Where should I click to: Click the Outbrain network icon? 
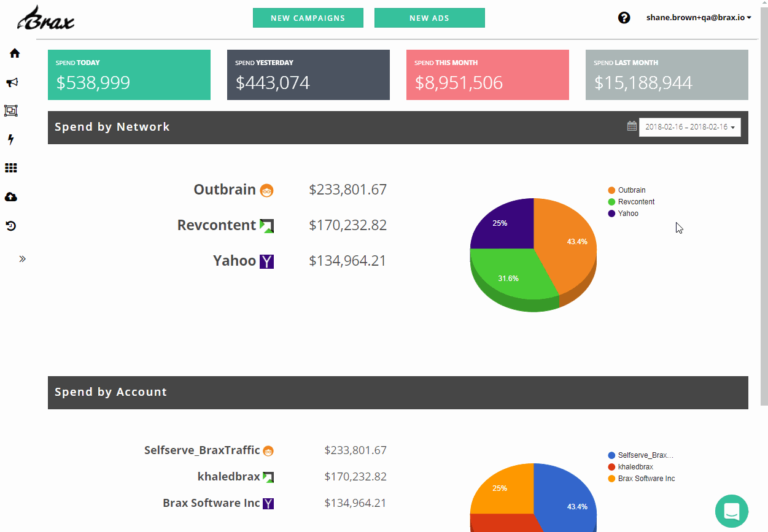(x=266, y=190)
